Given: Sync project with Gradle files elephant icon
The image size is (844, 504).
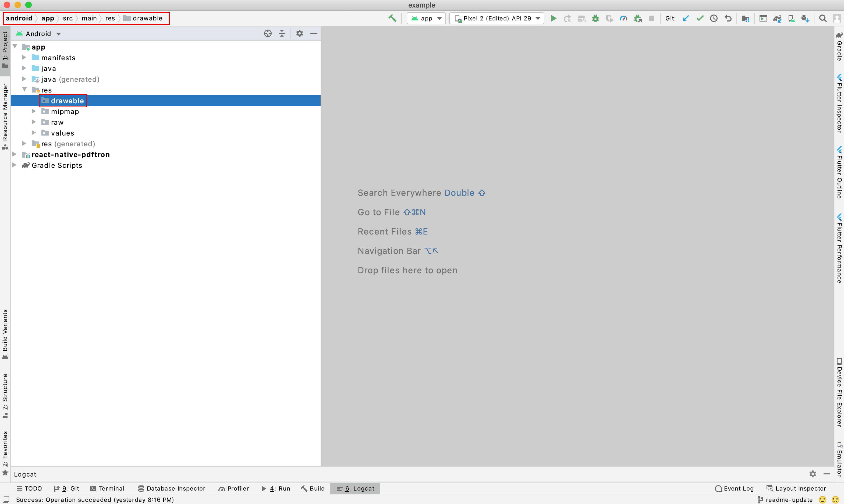Looking at the screenshot, I should point(777,18).
